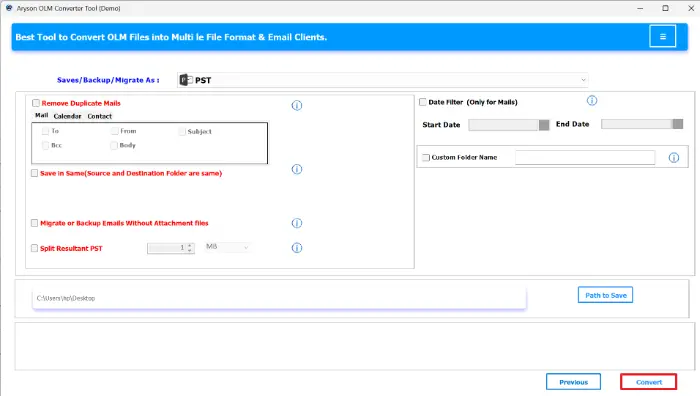The width and height of the screenshot is (700, 396).
Task: Tick the To field checkbox
Action: pos(45,131)
